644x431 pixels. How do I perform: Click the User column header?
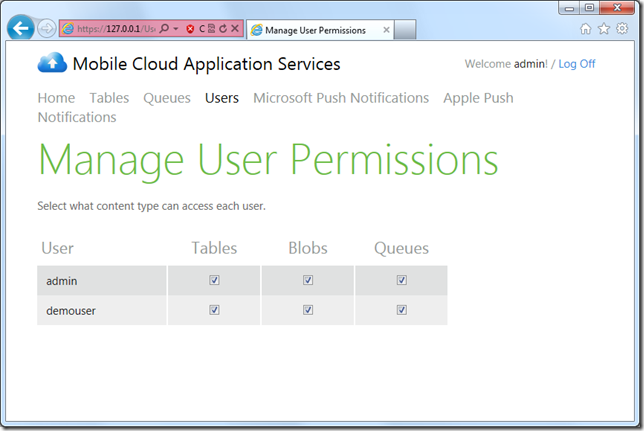tap(58, 248)
